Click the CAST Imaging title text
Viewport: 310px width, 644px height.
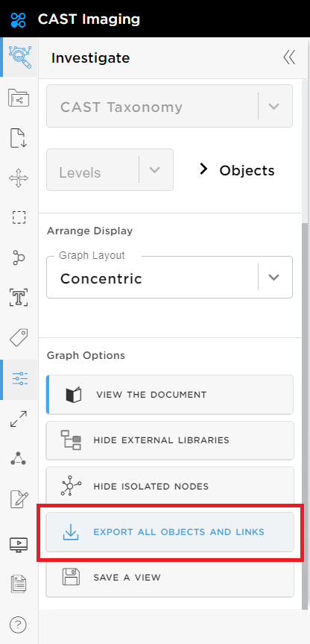tap(89, 19)
